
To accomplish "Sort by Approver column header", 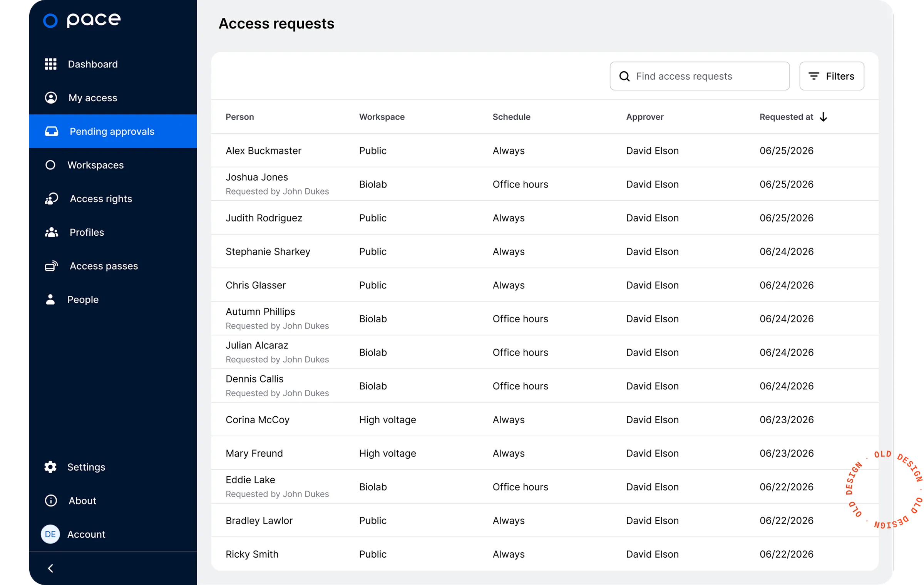I will tap(644, 117).
